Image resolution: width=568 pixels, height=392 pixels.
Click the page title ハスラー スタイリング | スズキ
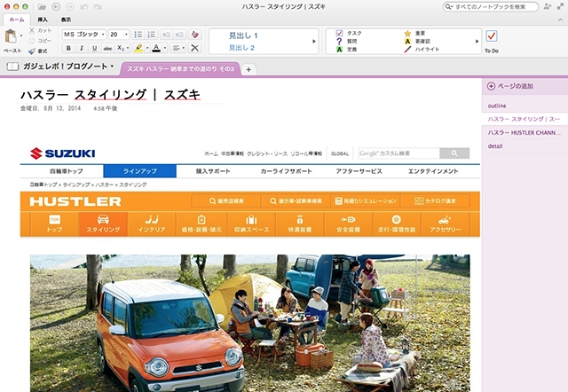110,95
